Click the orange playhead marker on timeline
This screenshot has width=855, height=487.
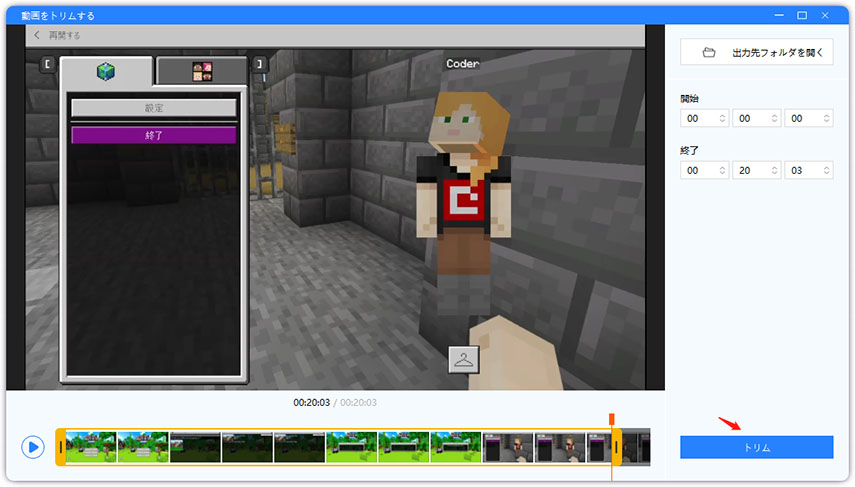point(612,419)
